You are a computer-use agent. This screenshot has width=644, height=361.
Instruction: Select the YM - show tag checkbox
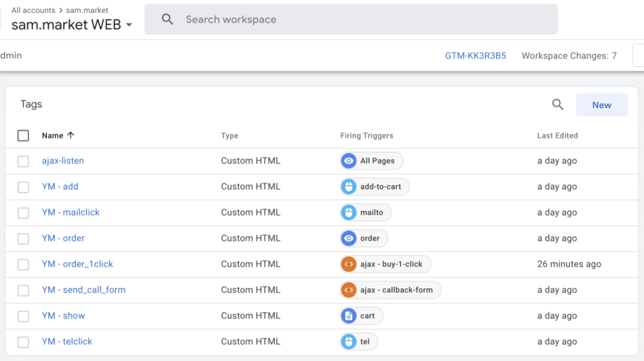tap(23, 316)
